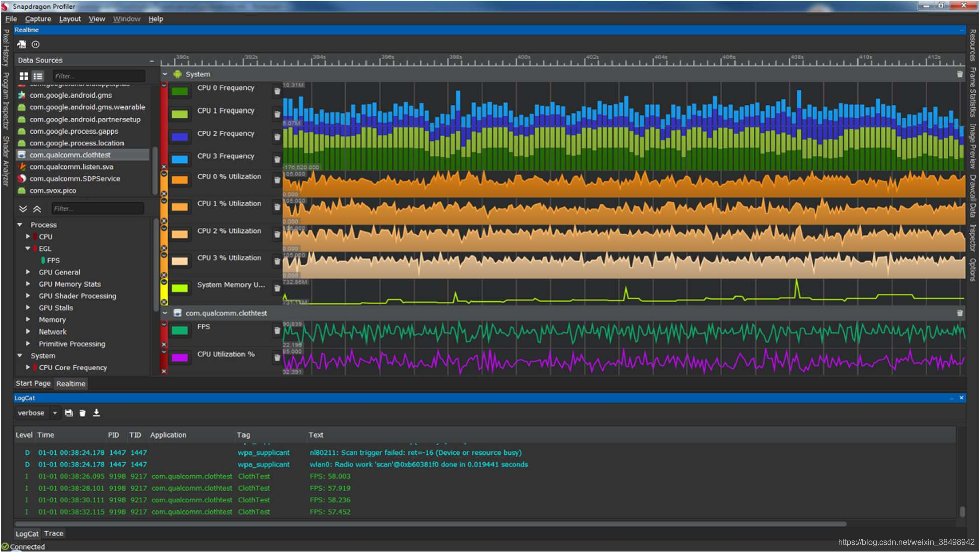Screen dimensions: 980x552
Task: Delete the CPU 0 Frequency track
Action: coord(277,91)
